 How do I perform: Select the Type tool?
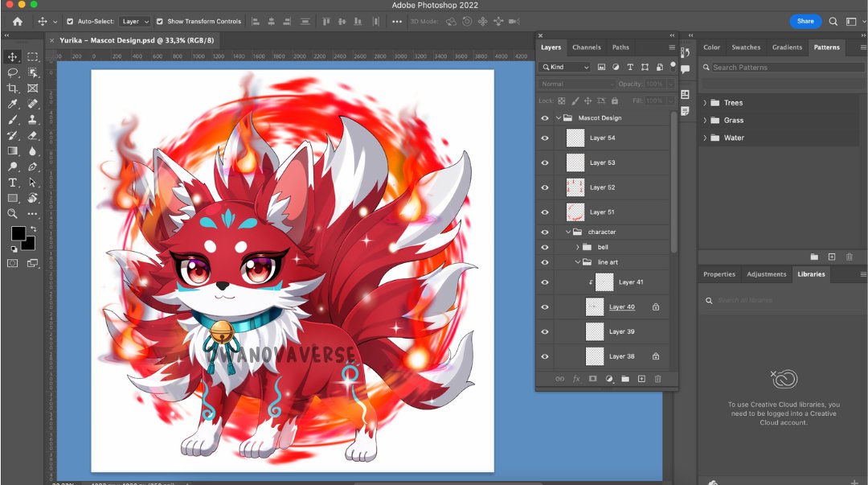pos(12,183)
